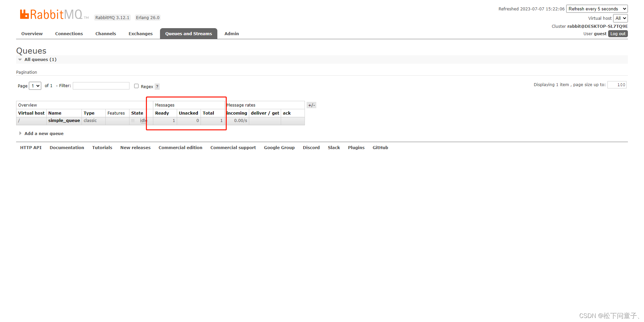Open the Plugins link
Image resolution: width=644 pixels, height=322 pixels.
tap(356, 148)
